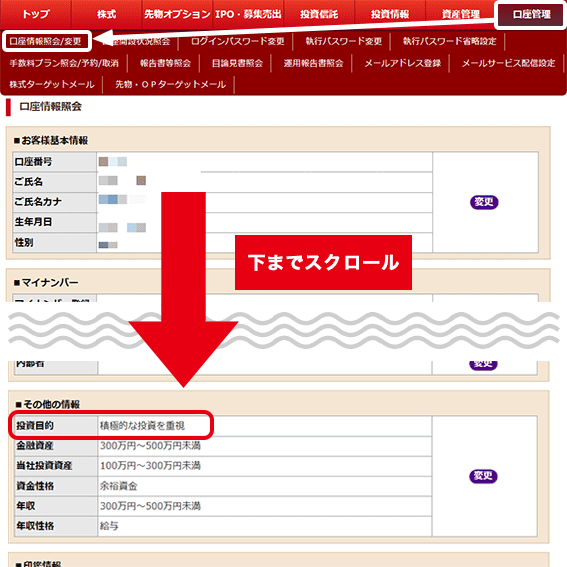This screenshot has width=567, height=567.
Task: Click 株式ターゲットメール link
Action: (x=52, y=85)
